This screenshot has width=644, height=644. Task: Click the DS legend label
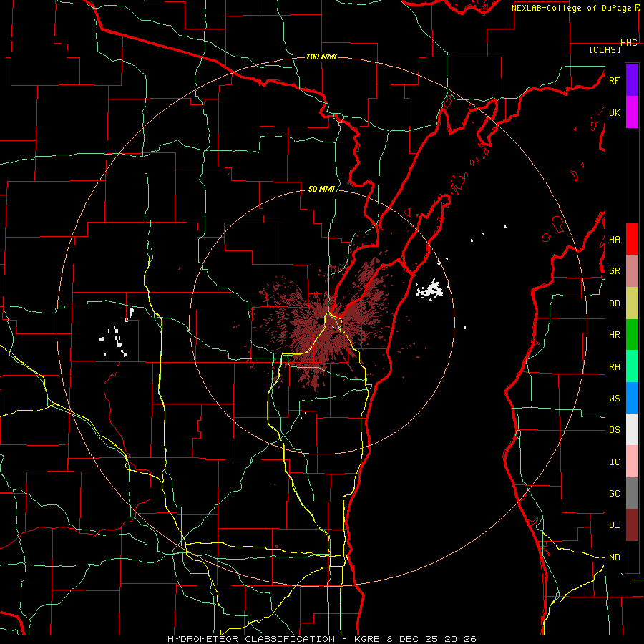point(614,429)
